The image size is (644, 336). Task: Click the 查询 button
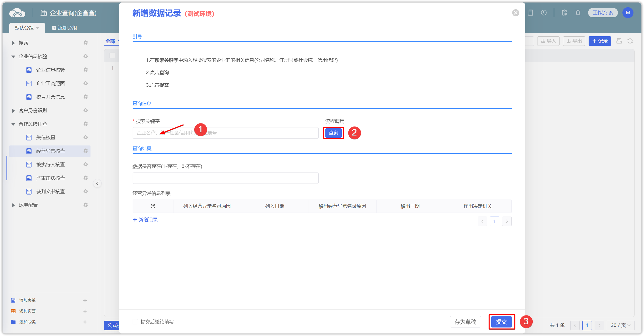tap(333, 133)
